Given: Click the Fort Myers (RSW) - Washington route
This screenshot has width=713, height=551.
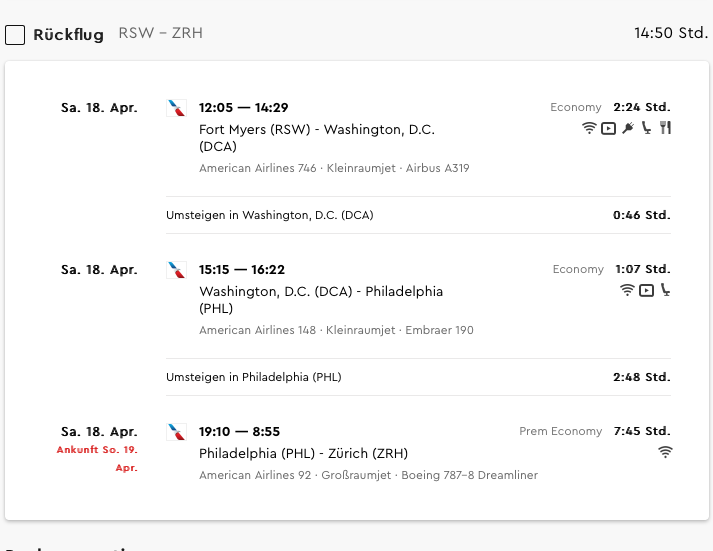Looking at the screenshot, I should [317, 138].
